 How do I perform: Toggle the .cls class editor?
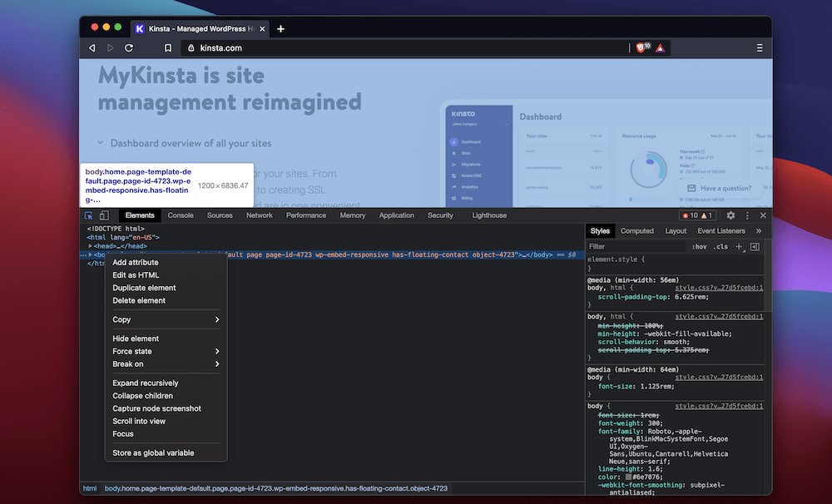tap(721, 246)
